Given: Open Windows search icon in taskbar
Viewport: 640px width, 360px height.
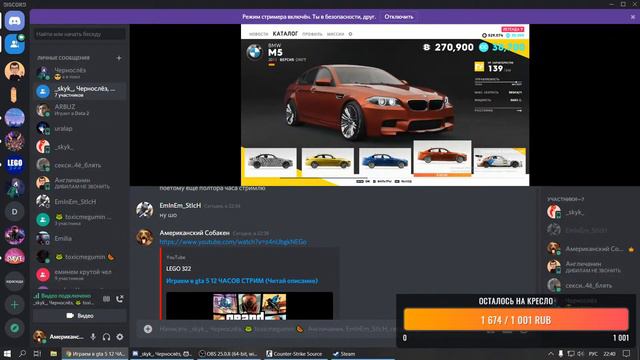Looking at the screenshot, I should click(x=22, y=353).
